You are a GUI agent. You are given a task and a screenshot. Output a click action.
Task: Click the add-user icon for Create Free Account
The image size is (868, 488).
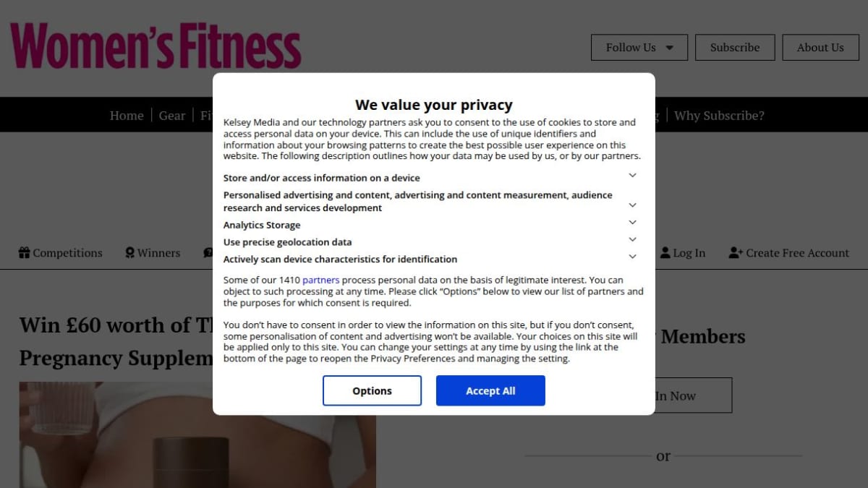(x=736, y=253)
